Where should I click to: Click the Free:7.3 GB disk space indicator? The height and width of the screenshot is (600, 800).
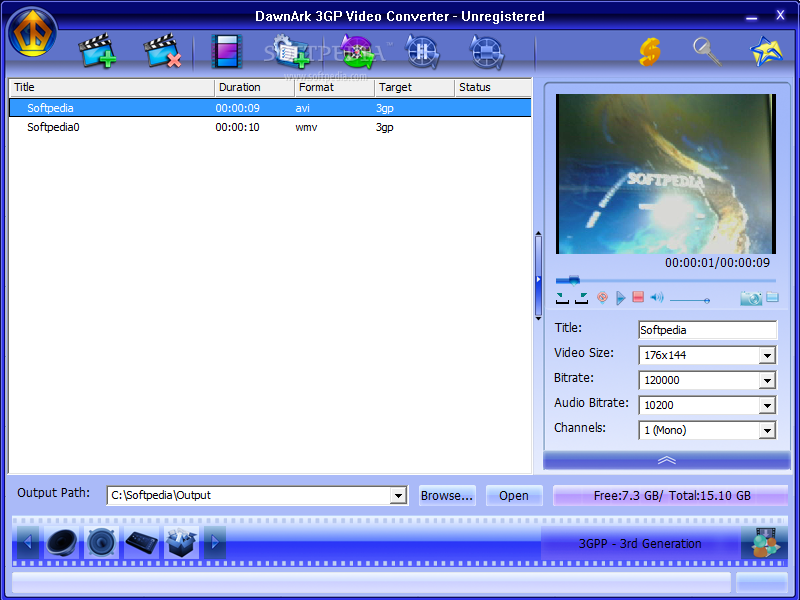tap(670, 495)
